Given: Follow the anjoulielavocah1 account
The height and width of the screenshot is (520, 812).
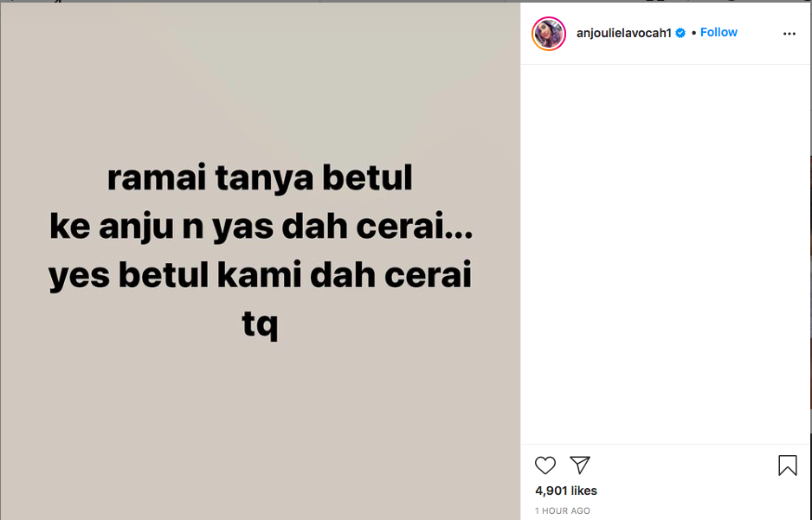Looking at the screenshot, I should 719,33.
